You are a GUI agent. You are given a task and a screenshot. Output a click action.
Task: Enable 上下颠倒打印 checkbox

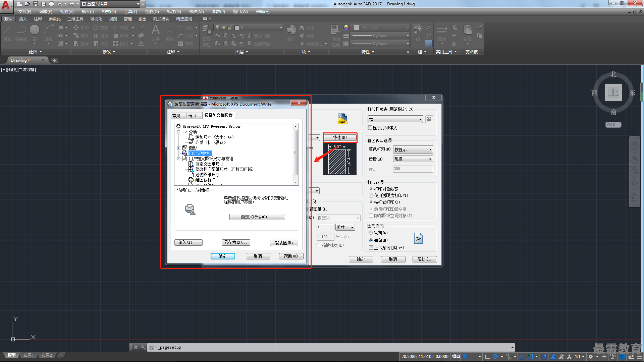tap(371, 248)
